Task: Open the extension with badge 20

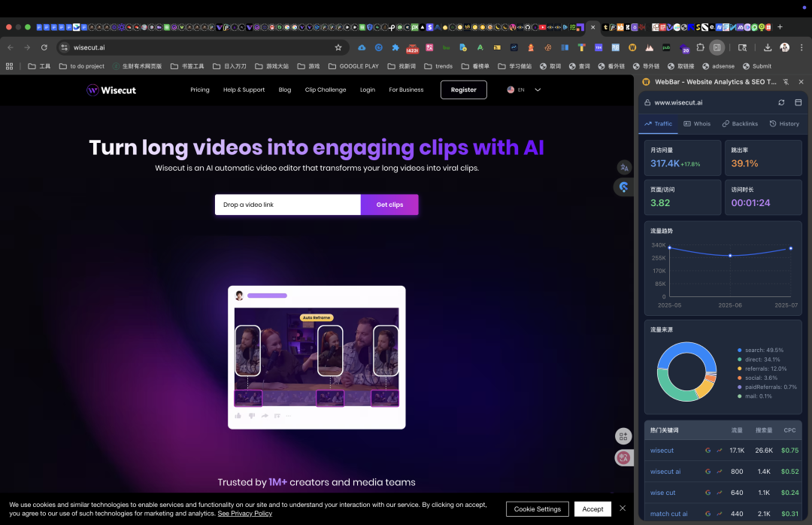Action: [684, 48]
